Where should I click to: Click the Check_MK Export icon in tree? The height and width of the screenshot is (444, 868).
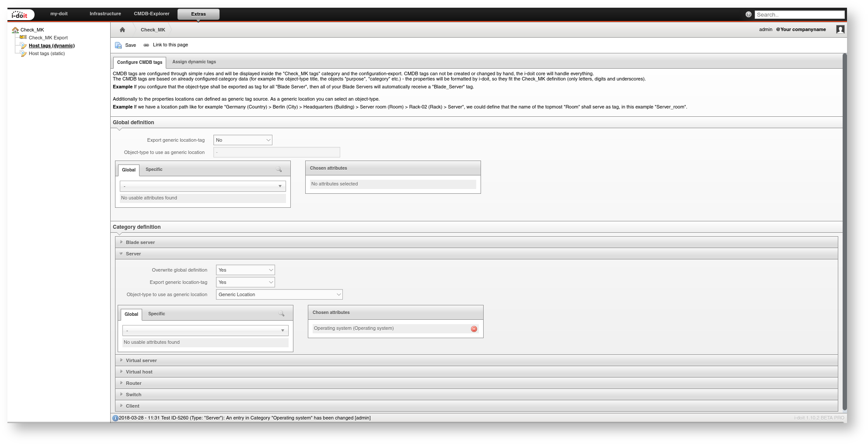[x=23, y=38]
